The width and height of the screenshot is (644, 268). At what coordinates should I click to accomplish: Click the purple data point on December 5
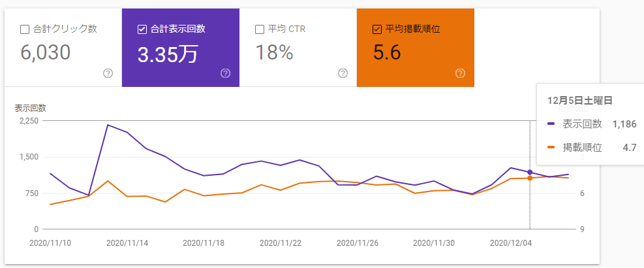coord(530,172)
